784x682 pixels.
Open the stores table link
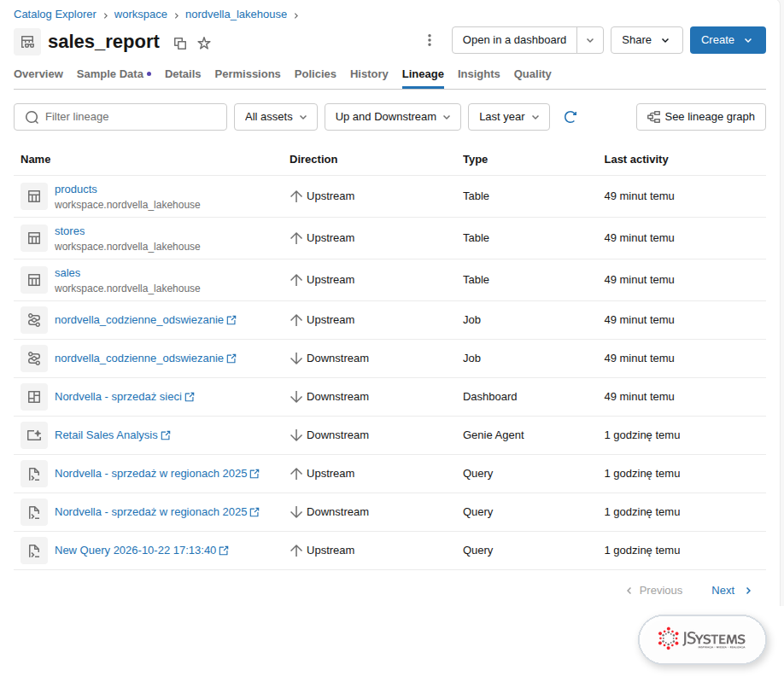point(69,231)
